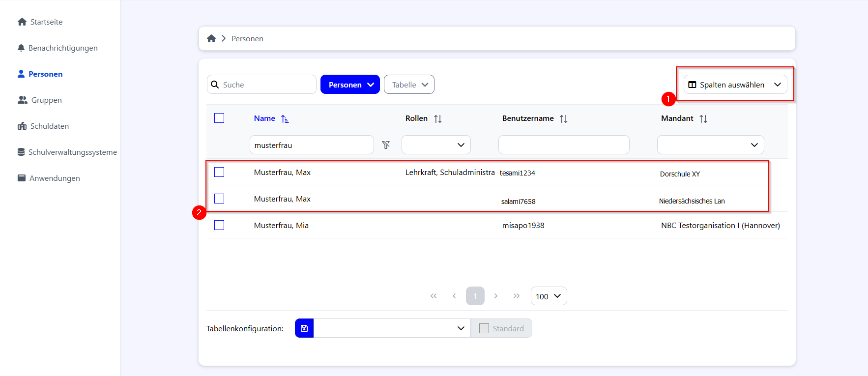Check the Musterfrau, Mia row checkbox

[x=219, y=225]
